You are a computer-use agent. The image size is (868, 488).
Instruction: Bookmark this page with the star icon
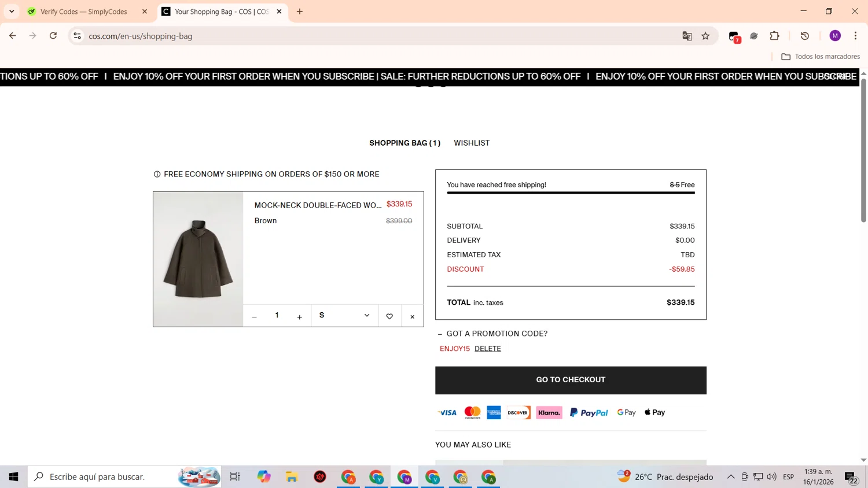point(705,36)
